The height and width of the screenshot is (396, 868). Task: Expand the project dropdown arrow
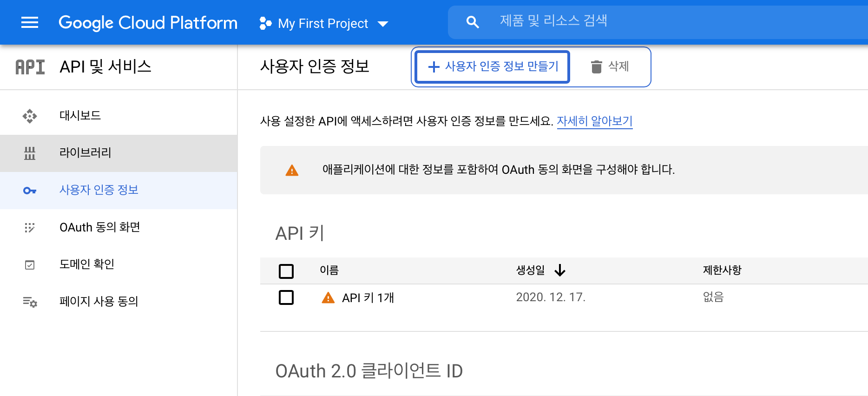(x=383, y=24)
